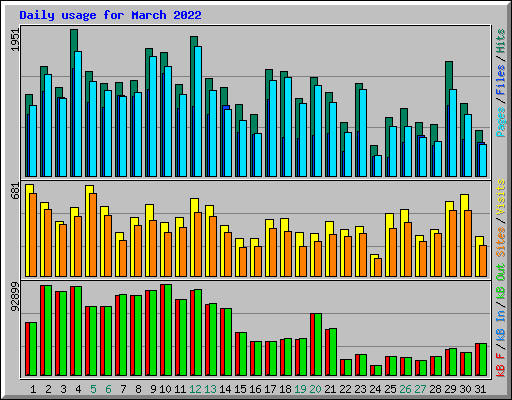The height and width of the screenshot is (400, 512).
Task: Select the orange sites bar for day 24
Action: 378,268
